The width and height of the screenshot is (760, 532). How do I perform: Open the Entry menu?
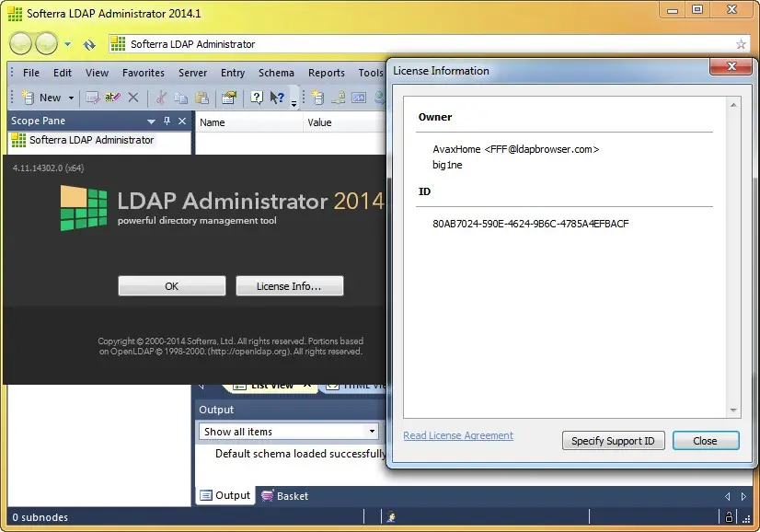coord(233,73)
